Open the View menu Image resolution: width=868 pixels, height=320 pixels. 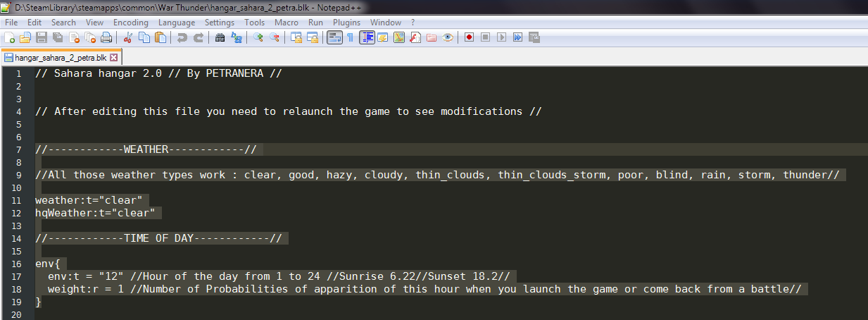(95, 23)
